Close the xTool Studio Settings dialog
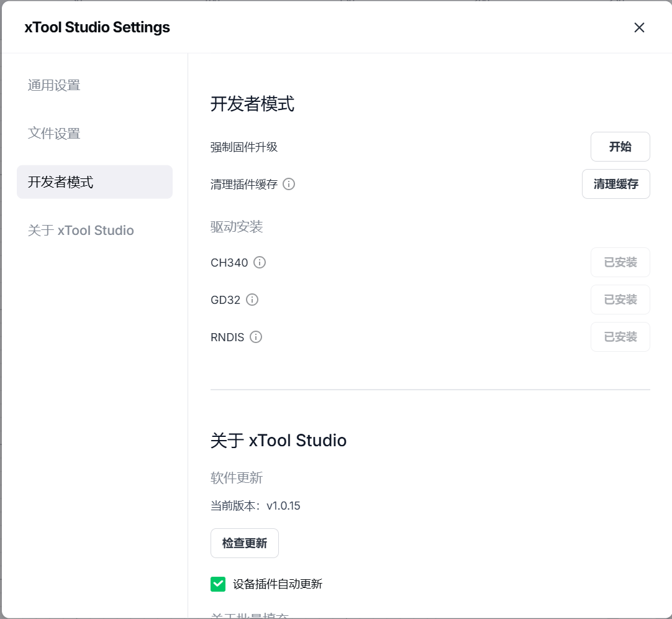Screen dimensions: 672x619 639,27
